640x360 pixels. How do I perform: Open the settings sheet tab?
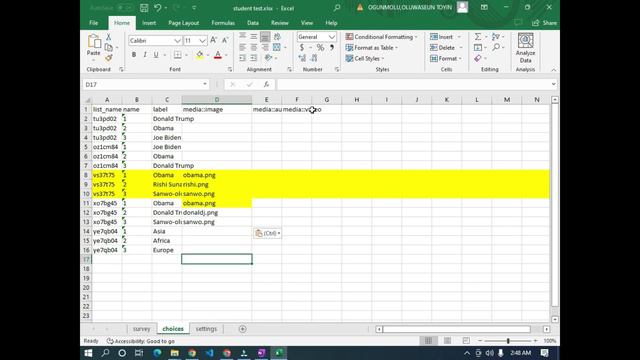click(206, 329)
